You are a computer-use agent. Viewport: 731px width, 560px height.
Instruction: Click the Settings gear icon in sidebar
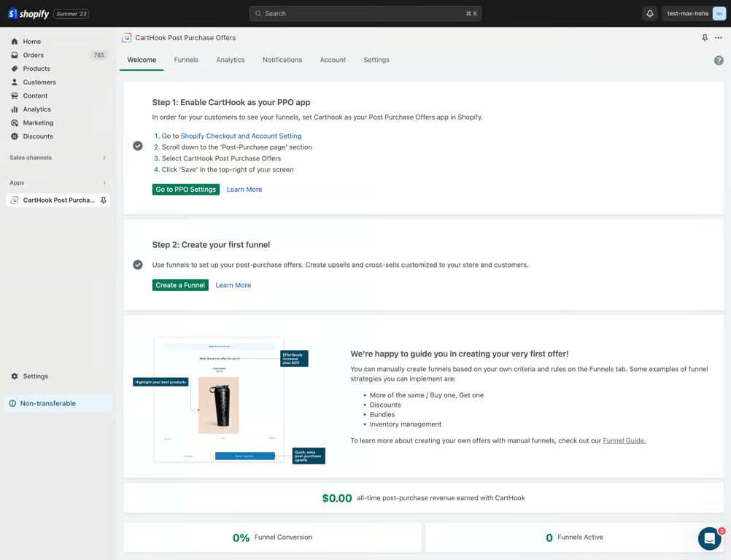(15, 376)
